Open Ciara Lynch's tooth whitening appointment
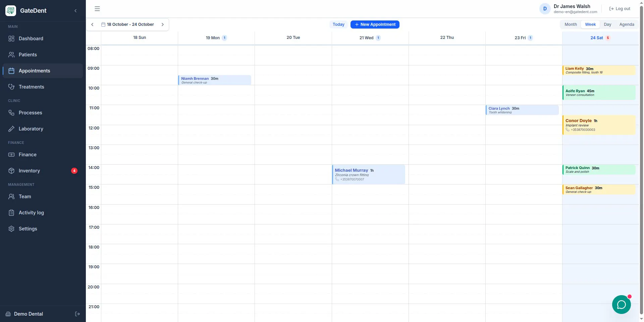This screenshot has height=322, width=644. [x=522, y=110]
